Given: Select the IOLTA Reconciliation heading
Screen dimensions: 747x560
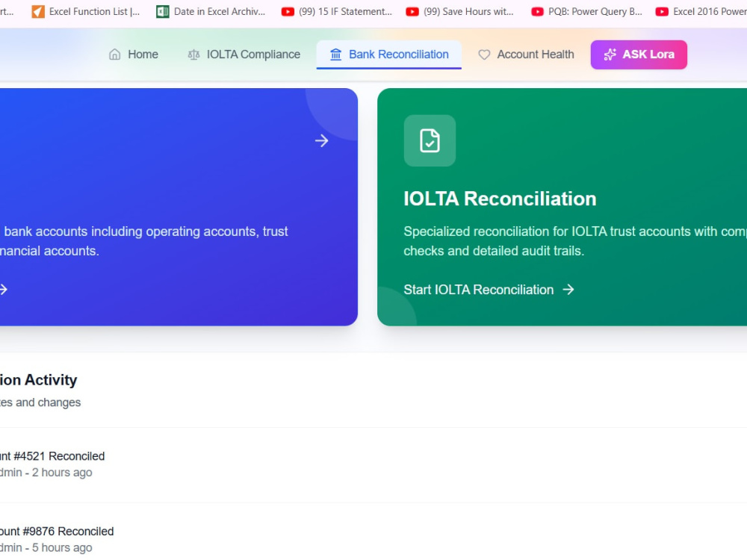Looking at the screenshot, I should click(x=500, y=199).
